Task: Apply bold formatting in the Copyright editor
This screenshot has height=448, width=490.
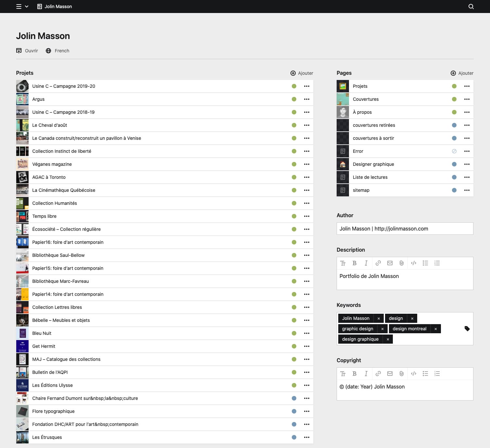Action: [x=355, y=374]
